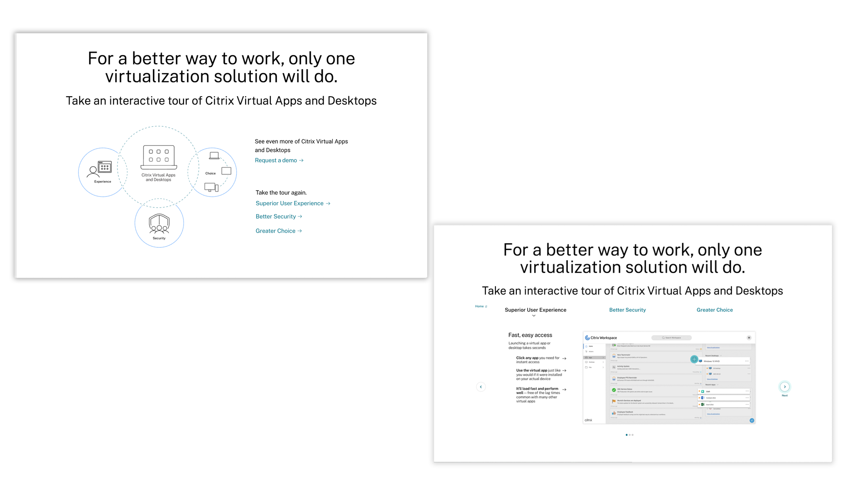
Task: Click the Search Workspace field
Action: click(x=671, y=338)
